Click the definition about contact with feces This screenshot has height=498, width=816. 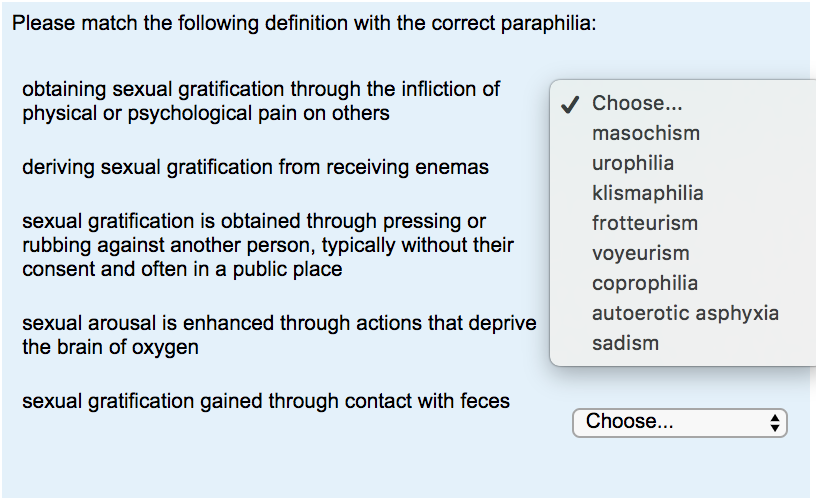tap(265, 402)
